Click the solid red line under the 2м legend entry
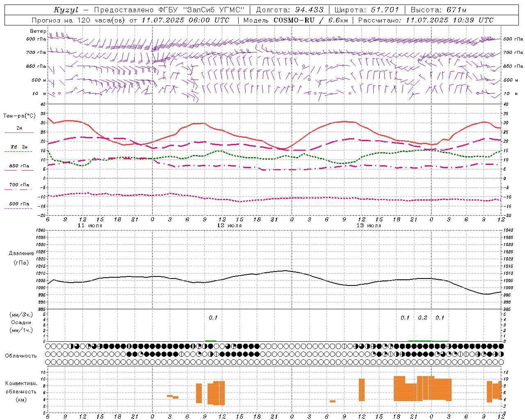Screen dimensions: 525x420 click(19, 133)
